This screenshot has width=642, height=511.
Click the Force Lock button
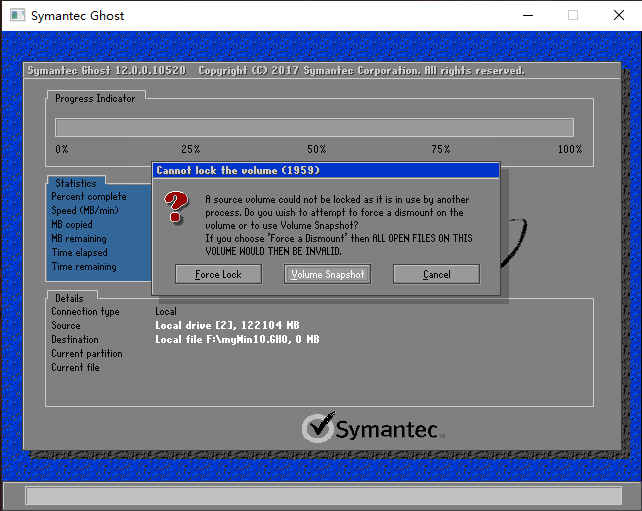(218, 274)
